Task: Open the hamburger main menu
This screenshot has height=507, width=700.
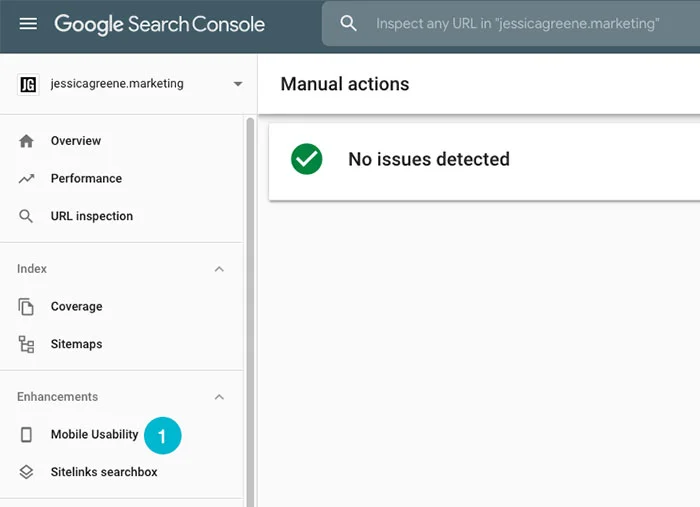Action: pyautogui.click(x=28, y=24)
